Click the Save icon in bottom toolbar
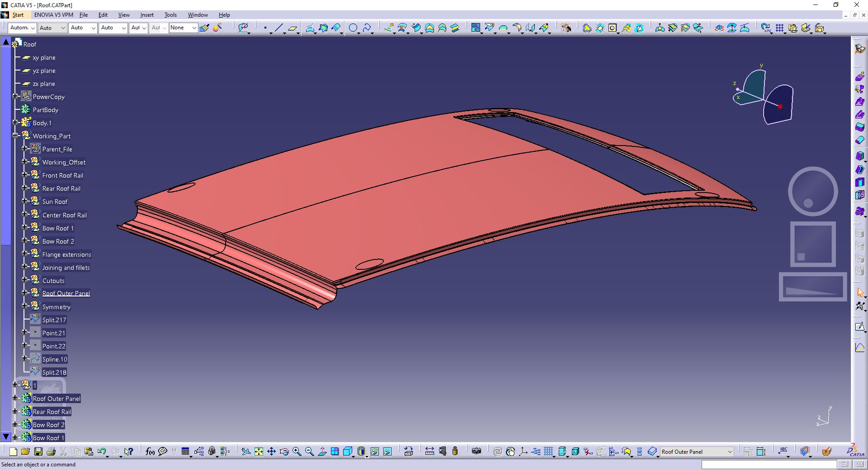Screen dimensions: 868x470 pos(38,451)
